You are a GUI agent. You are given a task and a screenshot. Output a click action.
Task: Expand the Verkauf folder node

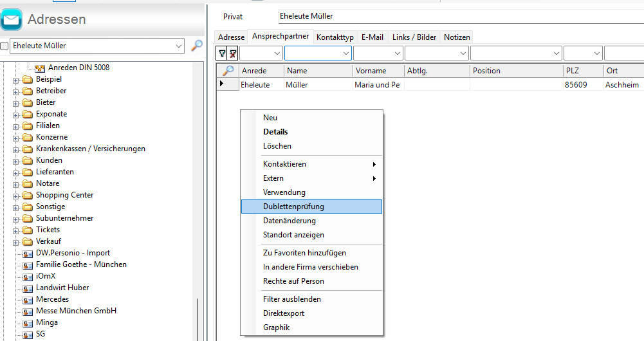click(16, 242)
